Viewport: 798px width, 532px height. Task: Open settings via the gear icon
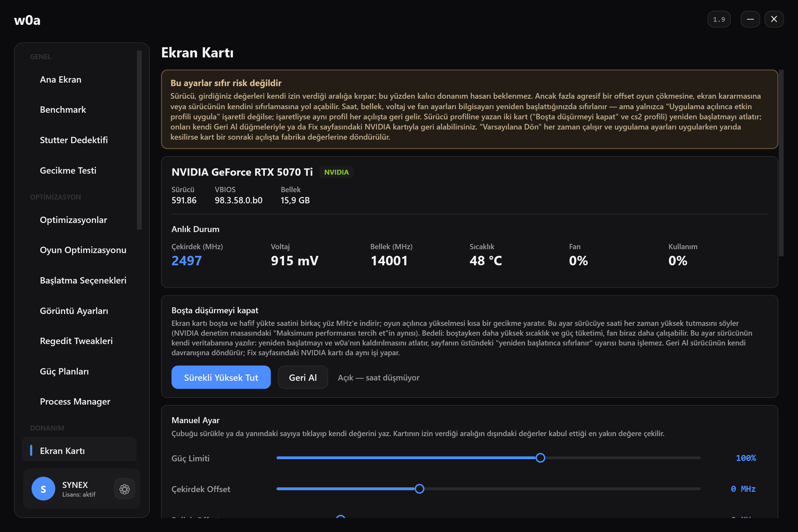(125, 489)
